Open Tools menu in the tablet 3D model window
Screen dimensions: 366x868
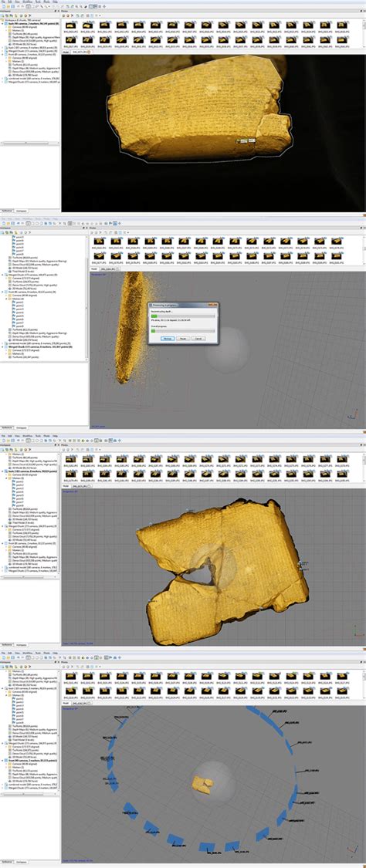click(x=38, y=436)
